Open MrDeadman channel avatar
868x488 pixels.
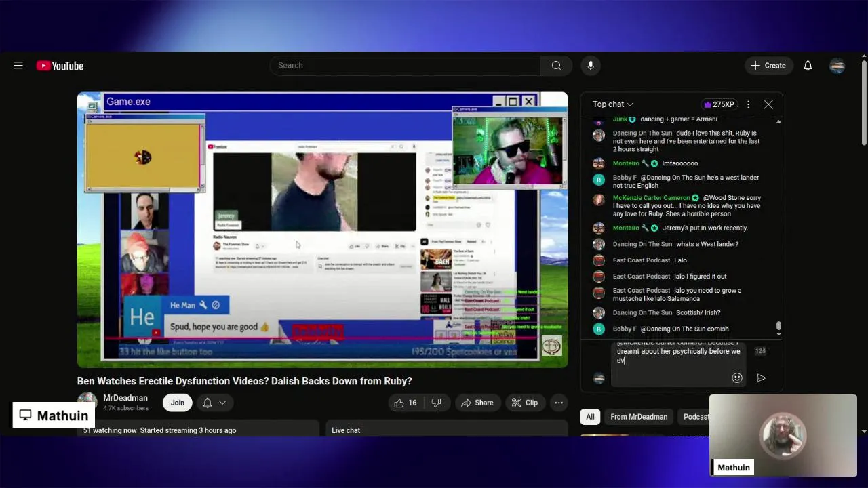coord(87,403)
